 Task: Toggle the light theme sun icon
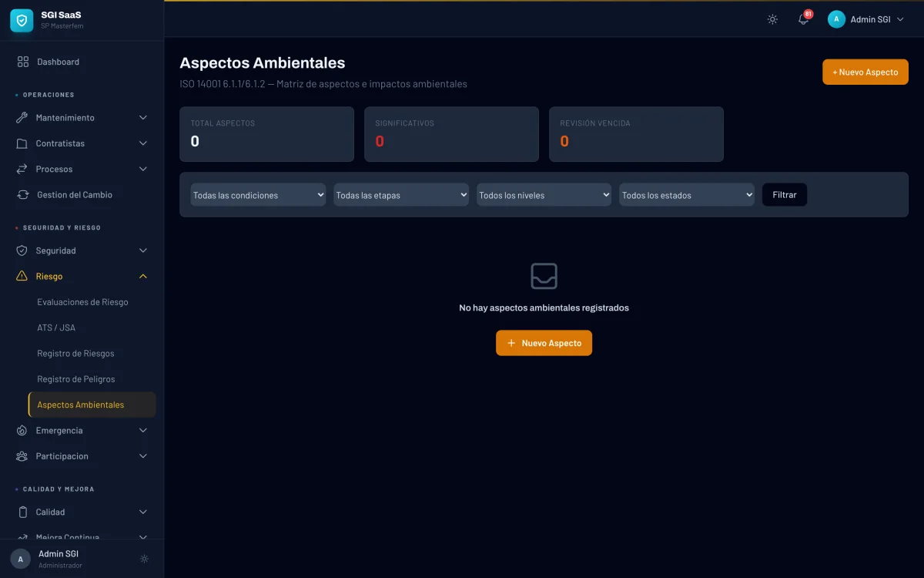pos(772,19)
